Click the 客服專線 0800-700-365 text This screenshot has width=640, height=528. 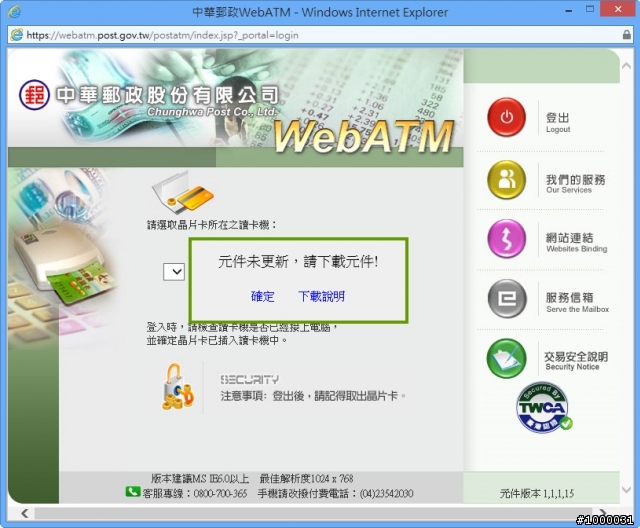pos(195,493)
